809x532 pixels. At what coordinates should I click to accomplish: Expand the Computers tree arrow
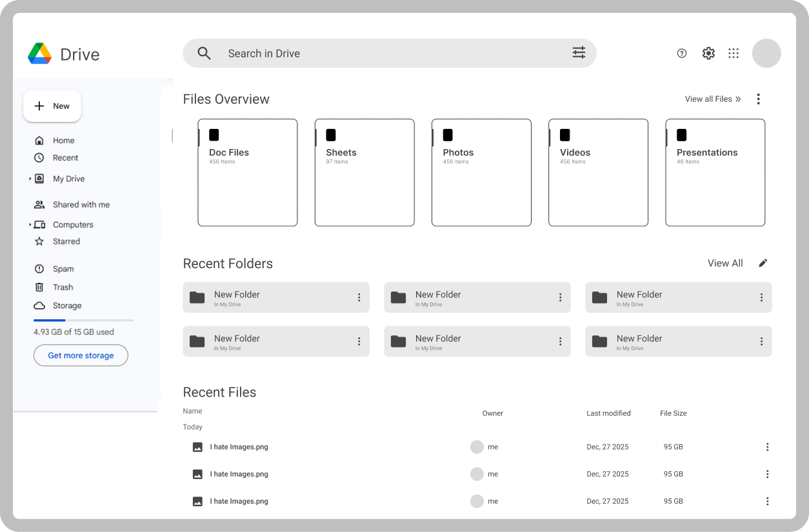point(30,224)
